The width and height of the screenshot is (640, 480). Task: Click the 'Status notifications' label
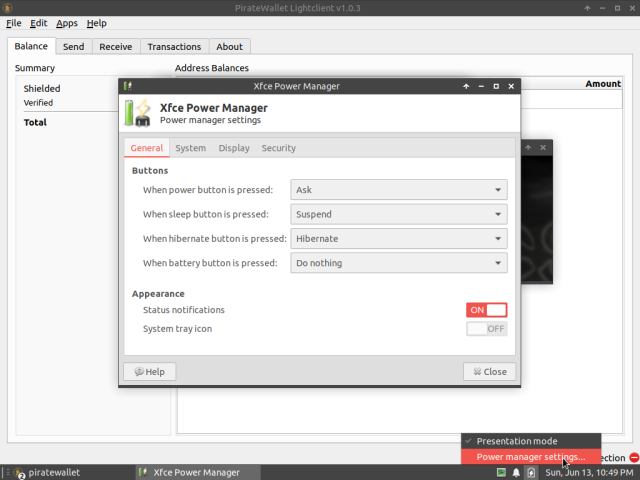tap(184, 310)
